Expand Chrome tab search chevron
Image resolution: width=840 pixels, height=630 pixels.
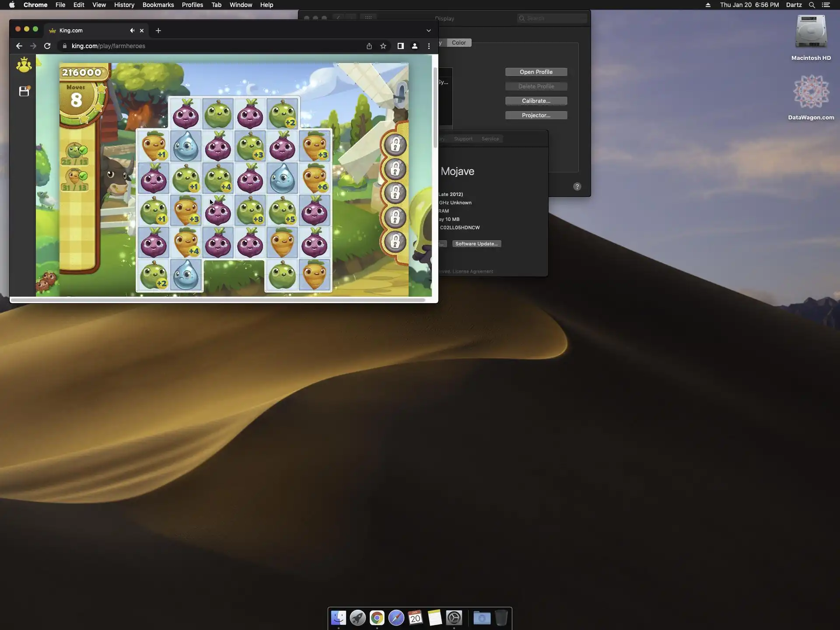click(x=429, y=31)
